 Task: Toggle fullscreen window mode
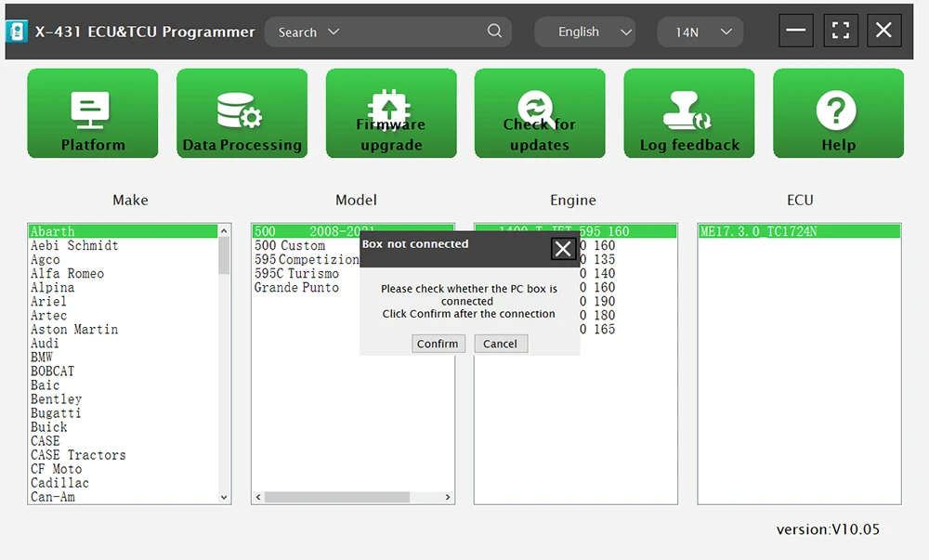(x=840, y=31)
